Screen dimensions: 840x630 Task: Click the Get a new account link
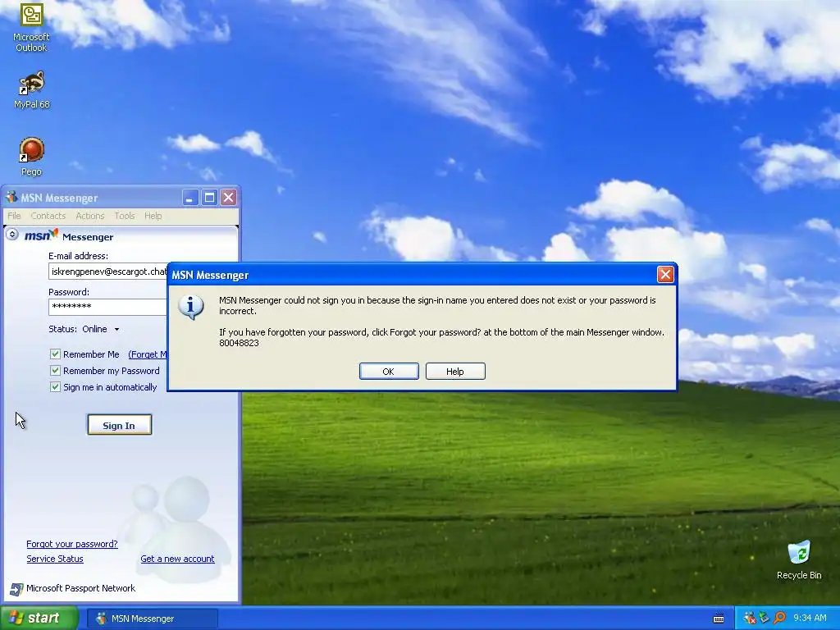coord(177,559)
